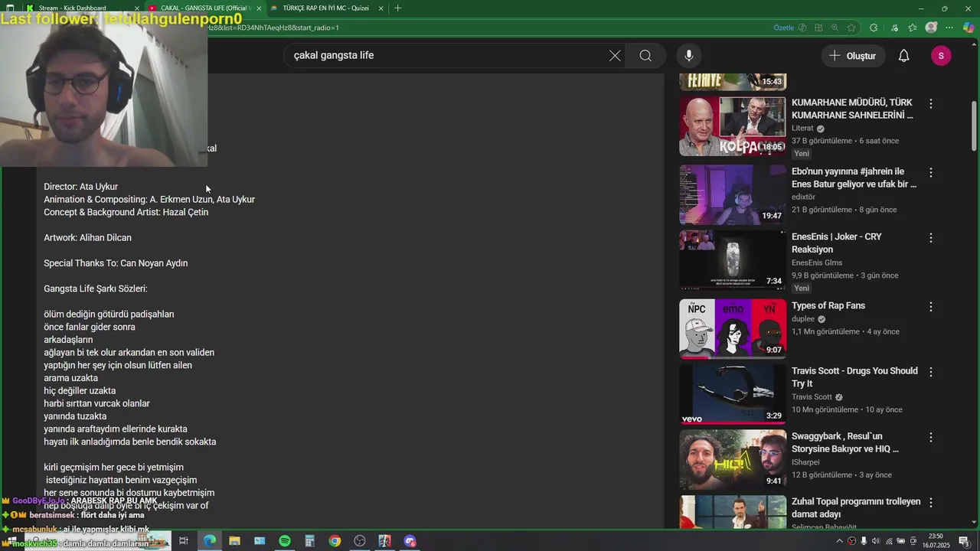This screenshot has width=980, height=551.
Task: Open the account avatar menu 'S'
Action: 941,56
